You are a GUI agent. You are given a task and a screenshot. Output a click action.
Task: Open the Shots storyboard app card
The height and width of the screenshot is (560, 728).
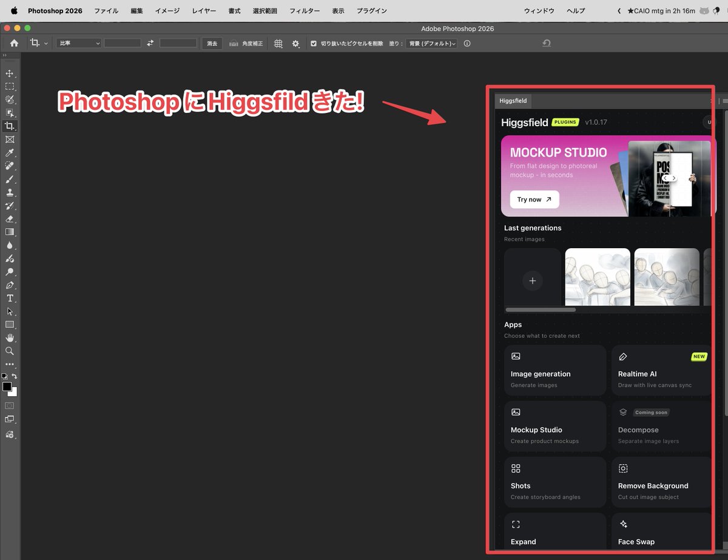coord(555,482)
